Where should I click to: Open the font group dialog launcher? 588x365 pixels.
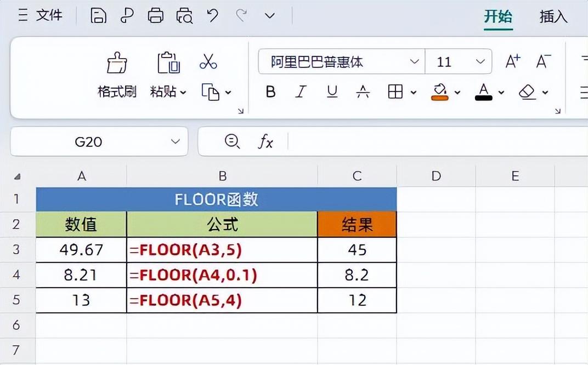click(558, 111)
